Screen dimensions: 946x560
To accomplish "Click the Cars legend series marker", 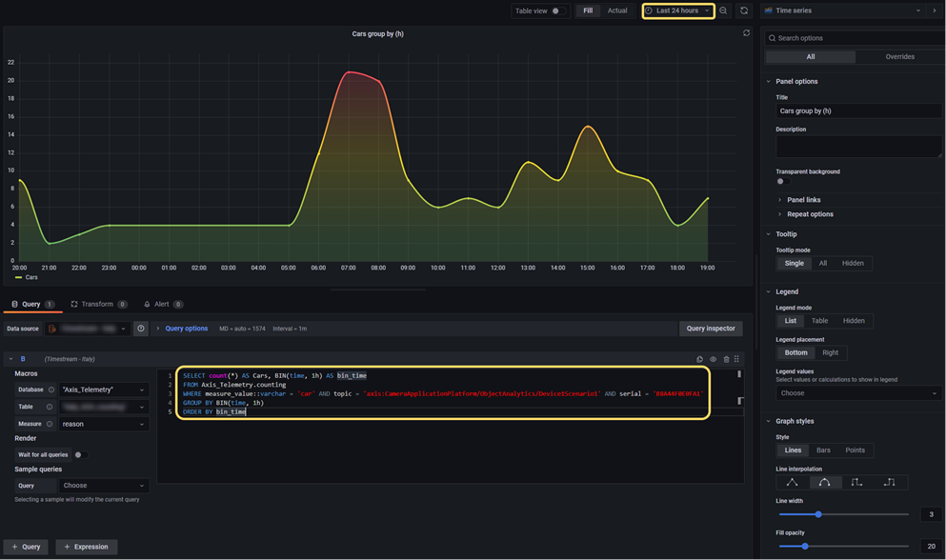I will click(19, 277).
